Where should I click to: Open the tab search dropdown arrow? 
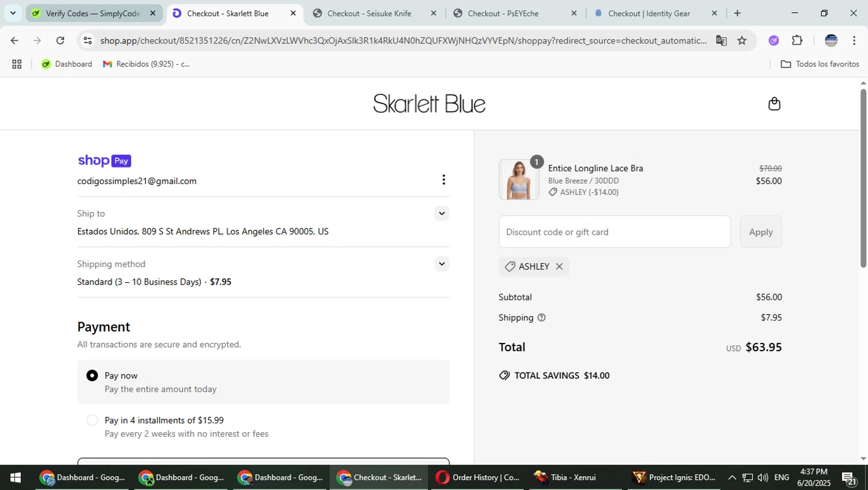click(x=13, y=13)
